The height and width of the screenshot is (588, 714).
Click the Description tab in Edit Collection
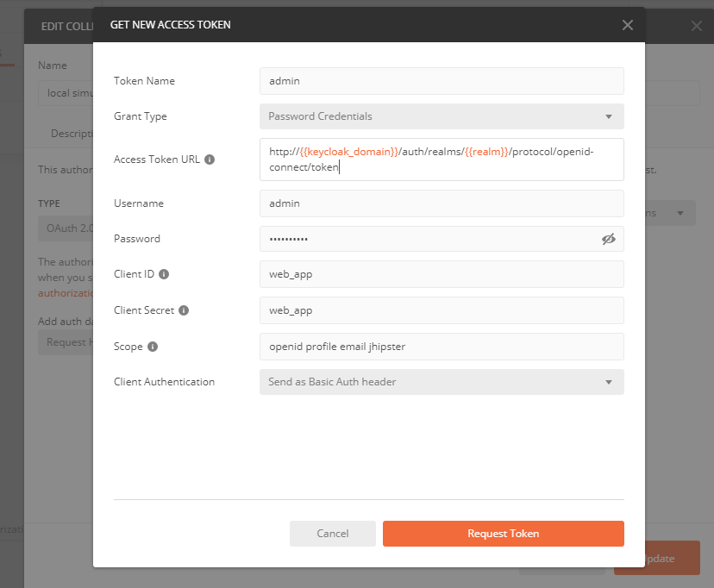(72, 134)
